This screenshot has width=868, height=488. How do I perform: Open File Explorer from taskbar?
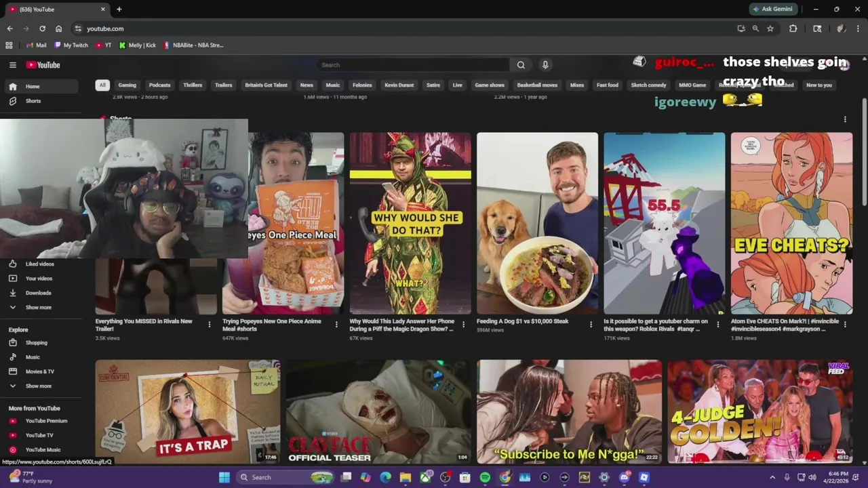tap(406, 477)
